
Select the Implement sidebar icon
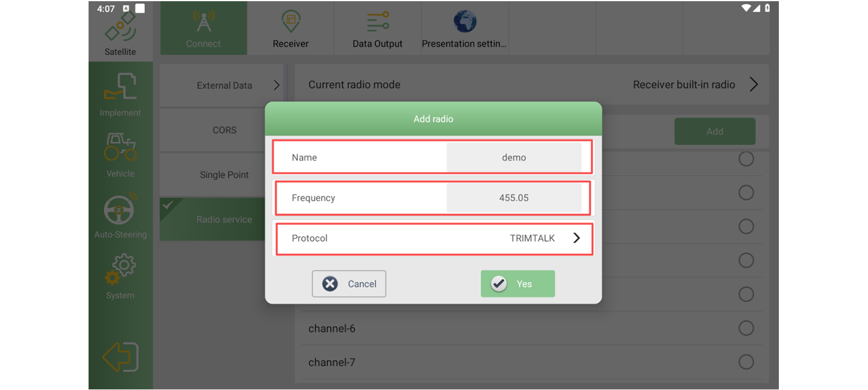pos(120,87)
